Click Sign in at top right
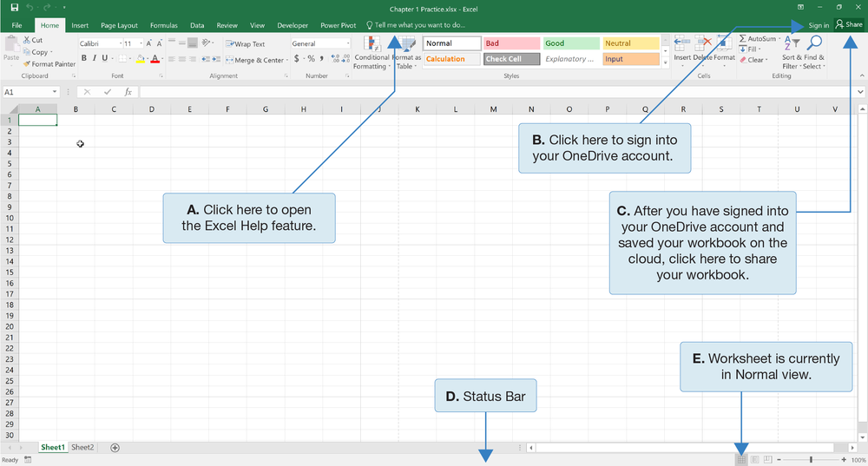Image resolution: width=868 pixels, height=466 pixels. coord(818,25)
